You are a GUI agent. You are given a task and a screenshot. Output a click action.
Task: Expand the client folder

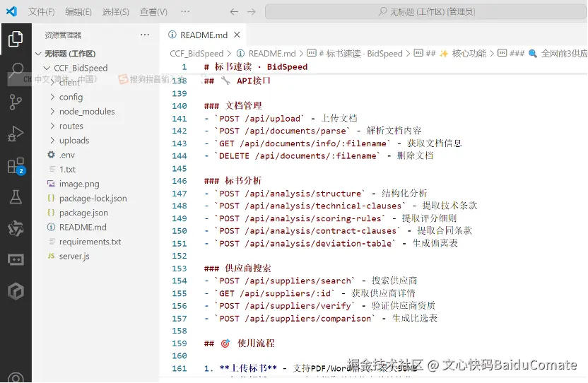[x=52, y=83]
